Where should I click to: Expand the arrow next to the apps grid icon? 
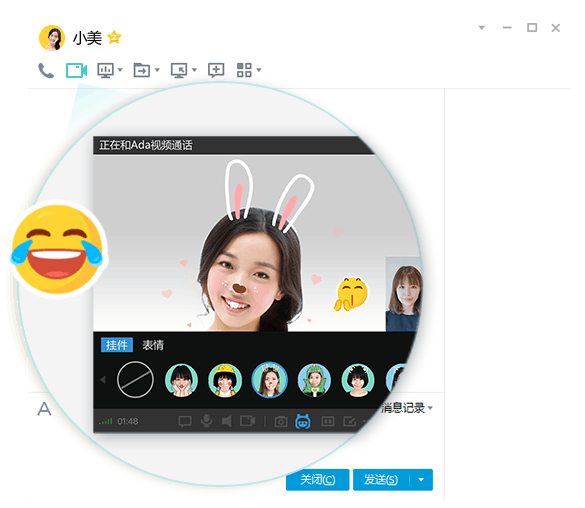pos(259,70)
